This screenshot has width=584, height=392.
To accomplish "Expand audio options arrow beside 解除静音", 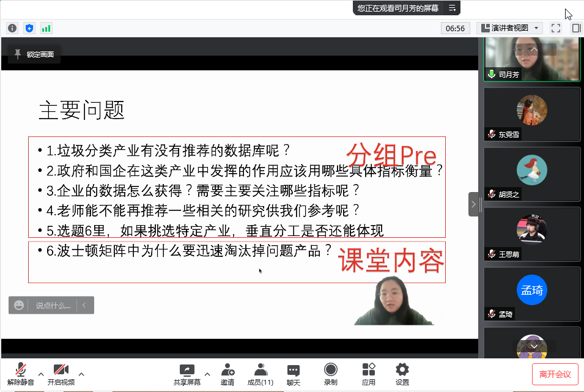I will click(x=41, y=374).
